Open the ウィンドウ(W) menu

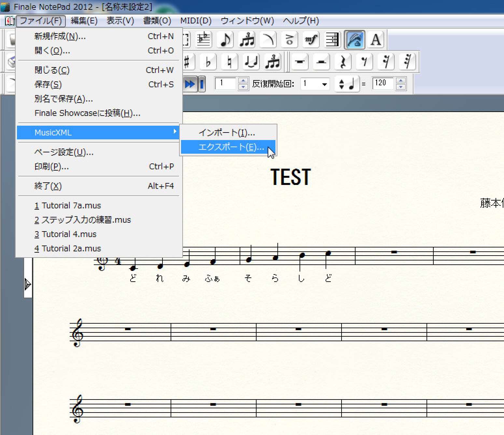click(247, 21)
